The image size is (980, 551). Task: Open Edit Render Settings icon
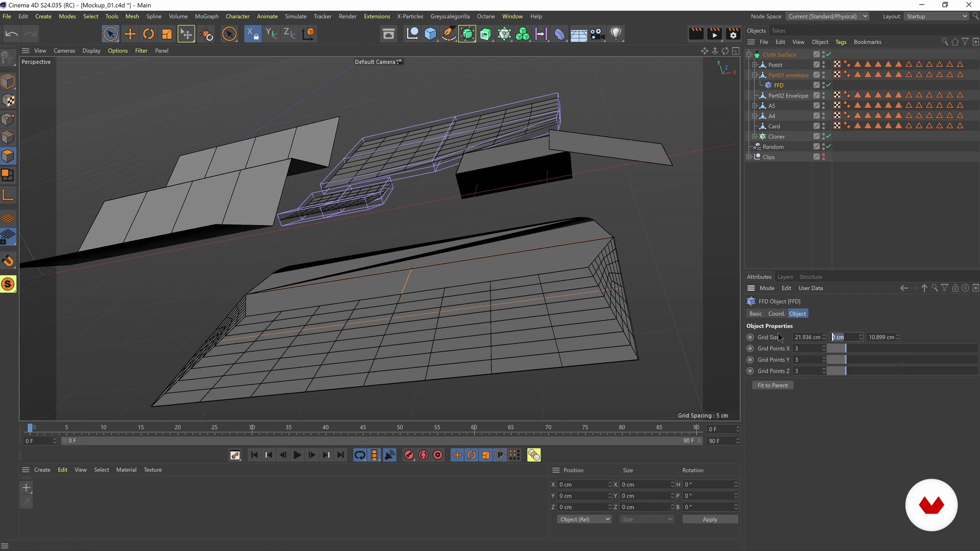[x=733, y=34]
